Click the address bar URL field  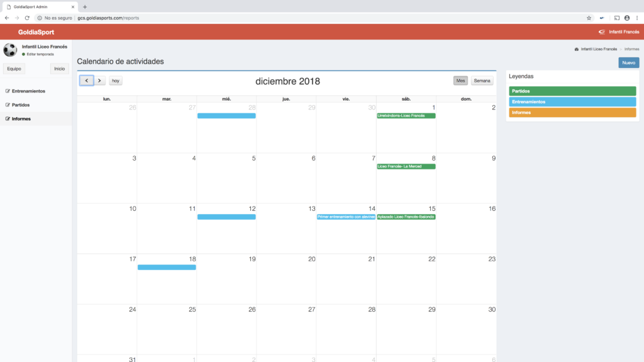[108, 18]
